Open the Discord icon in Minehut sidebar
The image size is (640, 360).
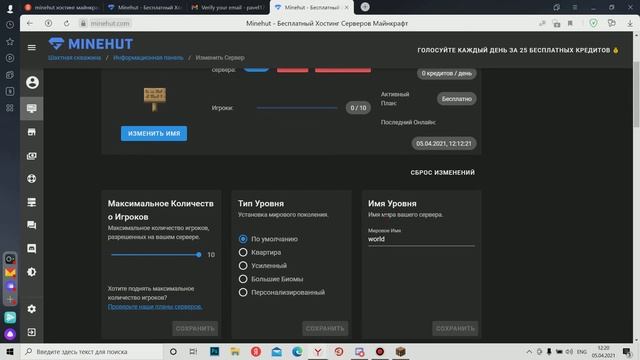(x=31, y=248)
